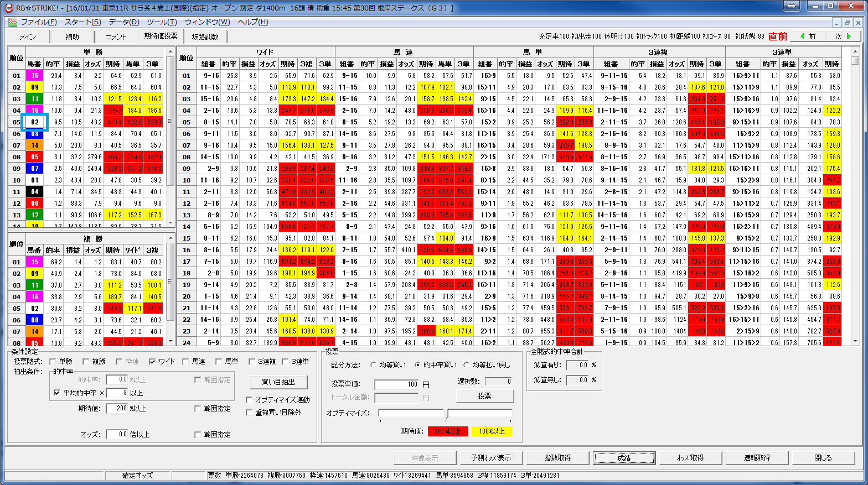Toggle the 重複買い目除外 checkbox

tap(249, 412)
